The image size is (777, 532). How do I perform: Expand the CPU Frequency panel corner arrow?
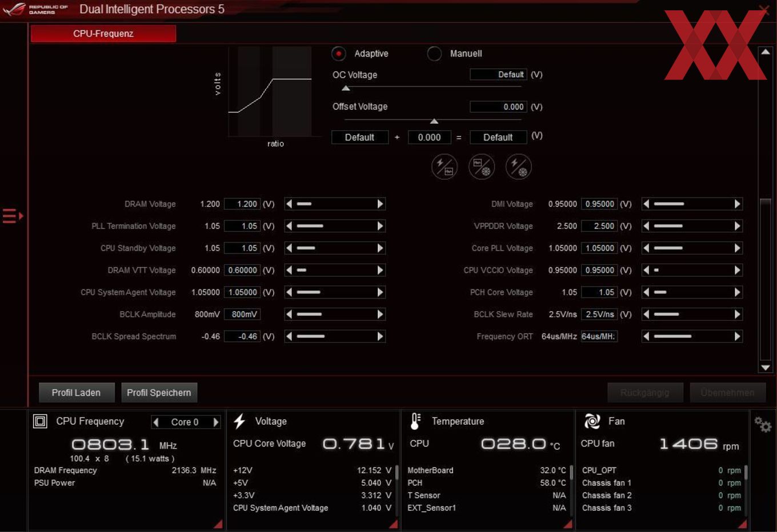coord(218,524)
